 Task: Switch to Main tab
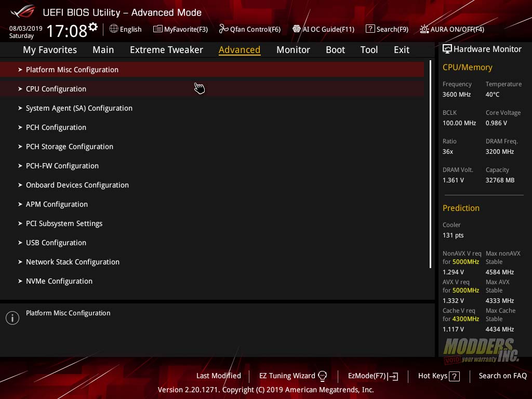[103, 50]
